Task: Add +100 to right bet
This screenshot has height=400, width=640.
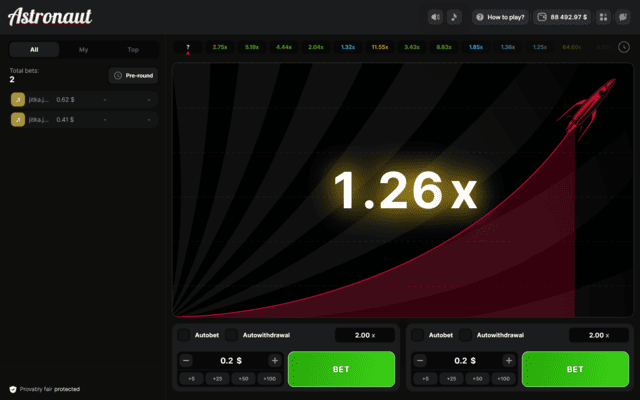Action: [x=503, y=379]
